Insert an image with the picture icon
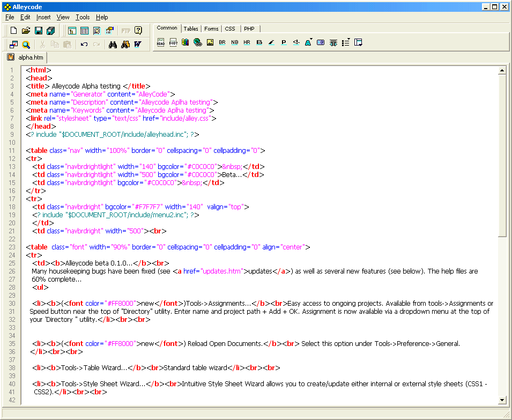The width and height of the screenshot is (512, 420). click(210, 42)
